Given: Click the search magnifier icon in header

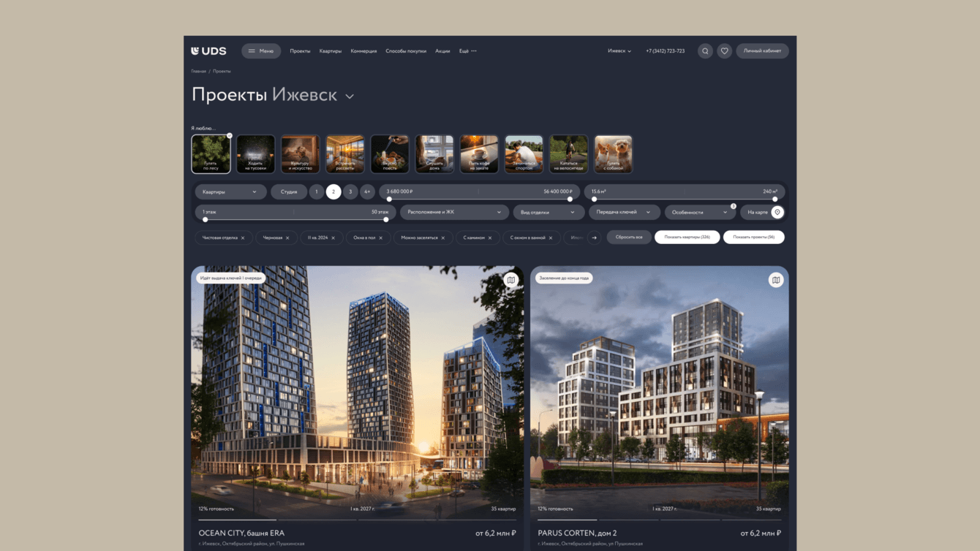Looking at the screenshot, I should pos(705,51).
